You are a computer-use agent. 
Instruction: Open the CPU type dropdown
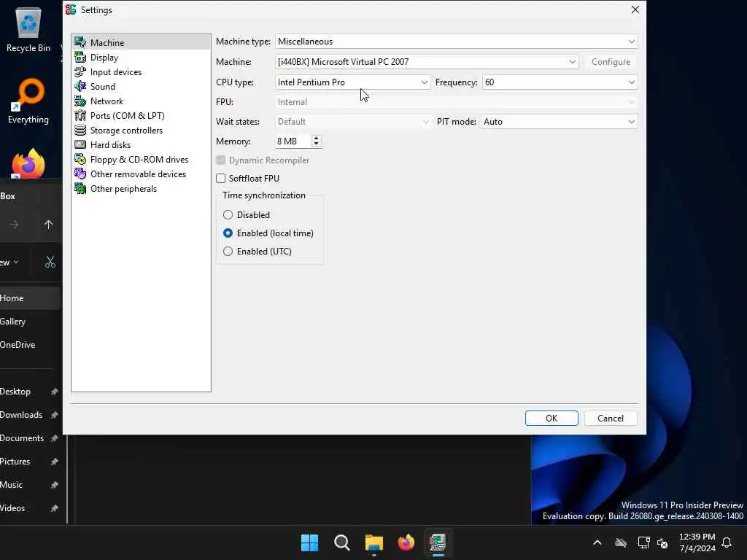[x=352, y=82]
